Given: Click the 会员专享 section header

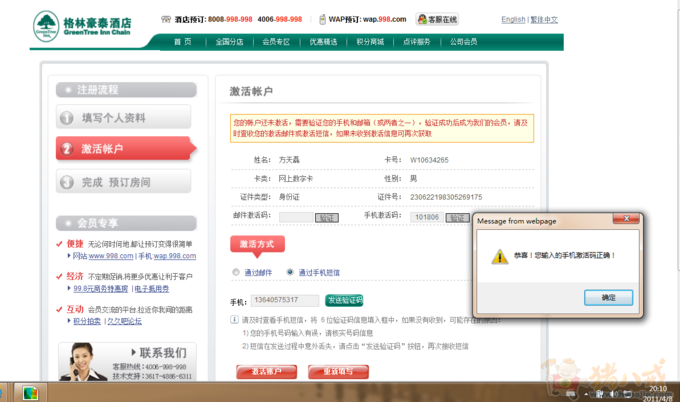Looking at the screenshot, I should coord(126,223).
